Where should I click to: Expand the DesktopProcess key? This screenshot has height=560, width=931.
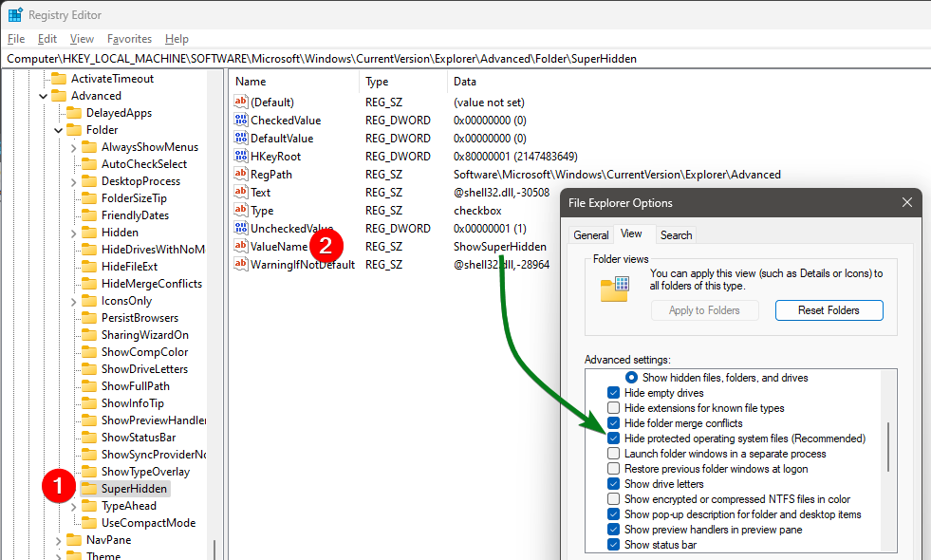tap(74, 181)
